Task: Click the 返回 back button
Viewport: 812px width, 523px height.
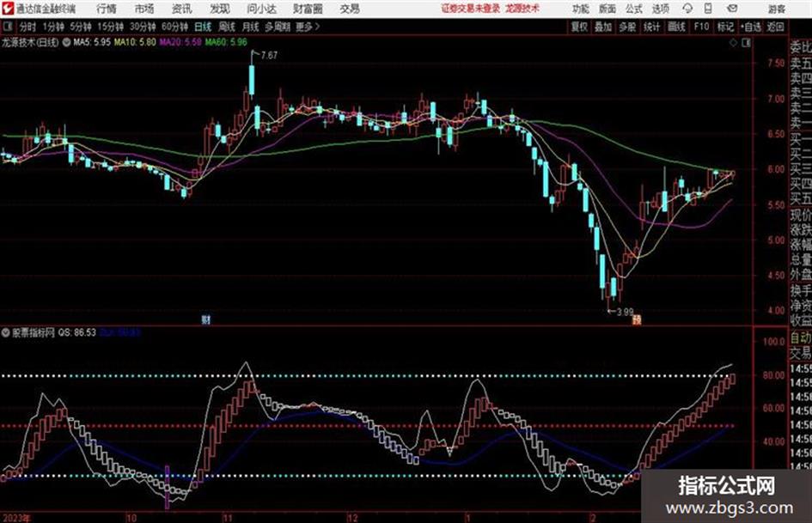Action: (775, 27)
